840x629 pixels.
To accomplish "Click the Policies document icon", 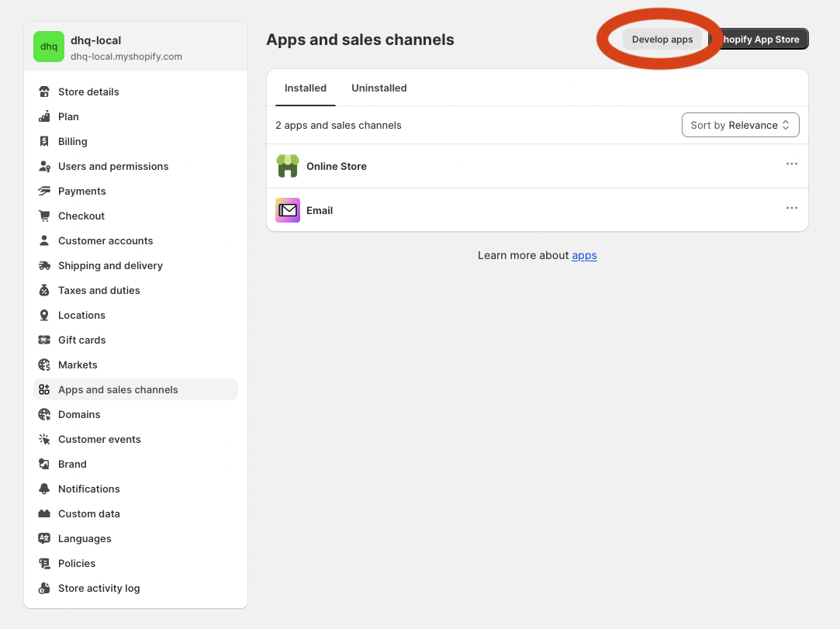I will (44, 563).
